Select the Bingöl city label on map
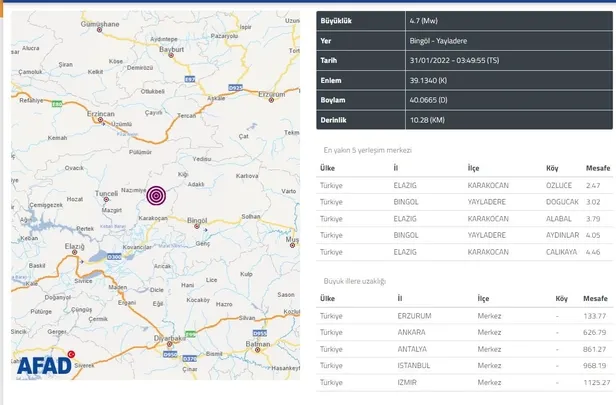Image resolution: width=616 pixels, height=405 pixels. (x=196, y=219)
